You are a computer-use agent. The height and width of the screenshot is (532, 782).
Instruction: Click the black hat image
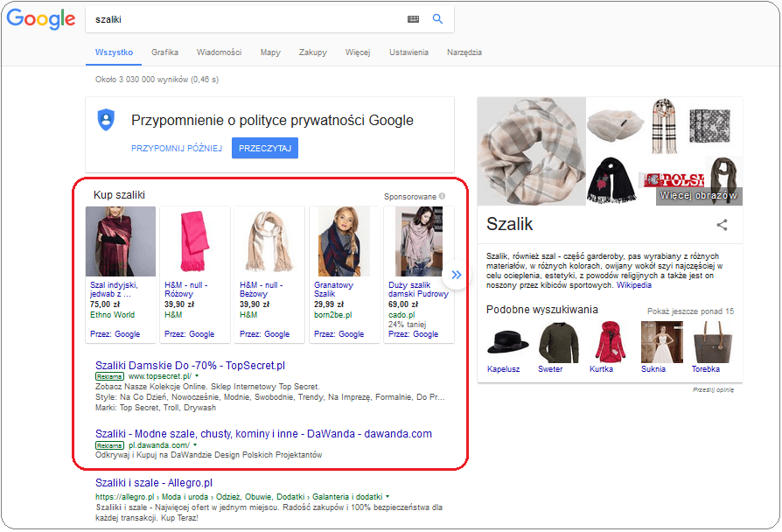[x=507, y=342]
